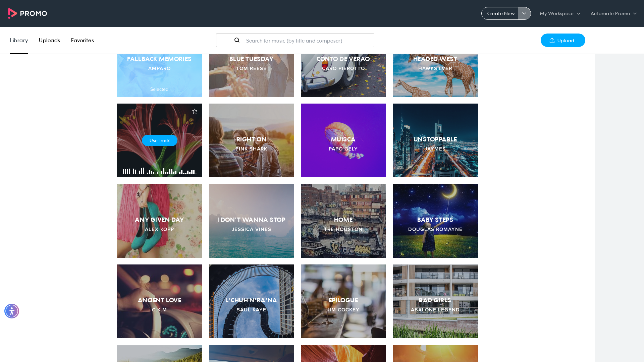Click the audio waveform on hovered track
Image resolution: width=644 pixels, height=362 pixels.
click(160, 171)
